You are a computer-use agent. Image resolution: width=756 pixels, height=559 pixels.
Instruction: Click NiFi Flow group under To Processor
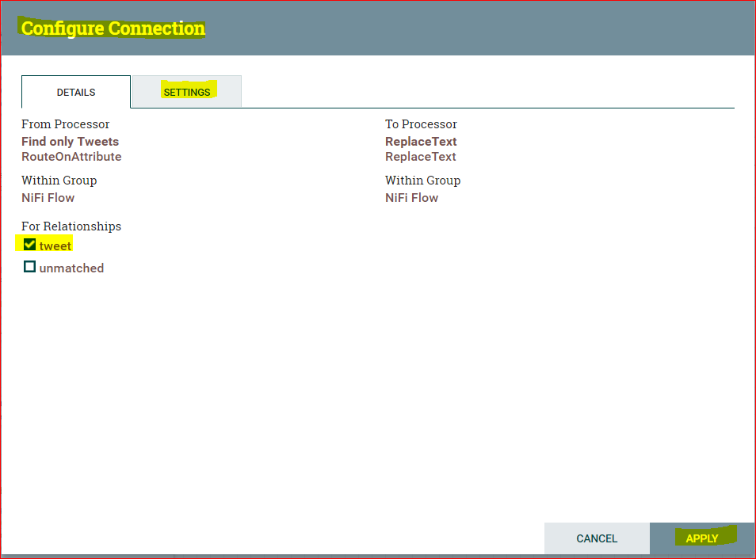pos(412,198)
